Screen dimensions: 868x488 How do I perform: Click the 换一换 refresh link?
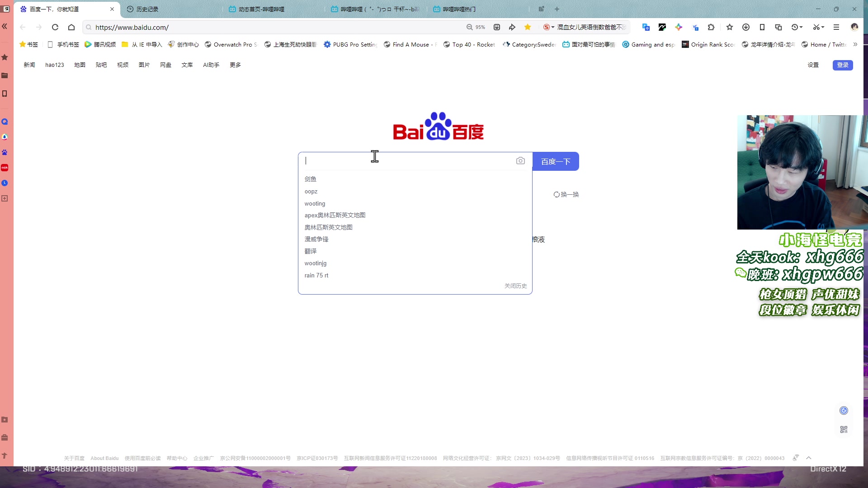coord(566,194)
